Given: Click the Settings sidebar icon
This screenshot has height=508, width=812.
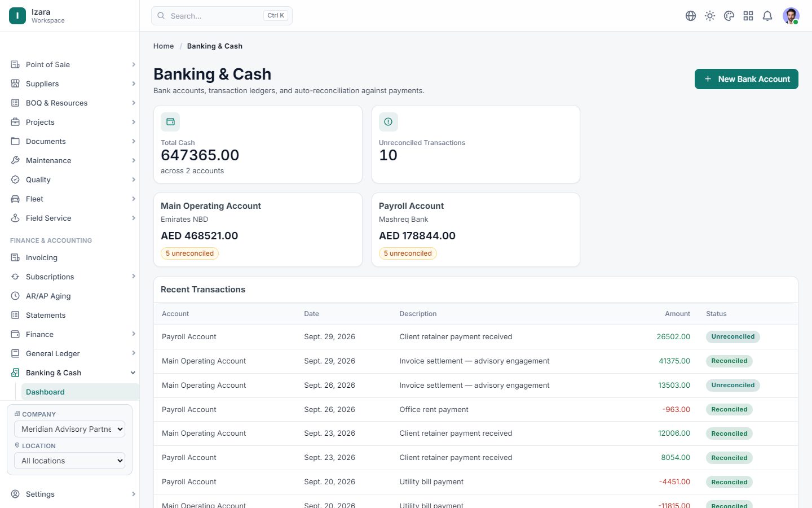Looking at the screenshot, I should pos(15,494).
